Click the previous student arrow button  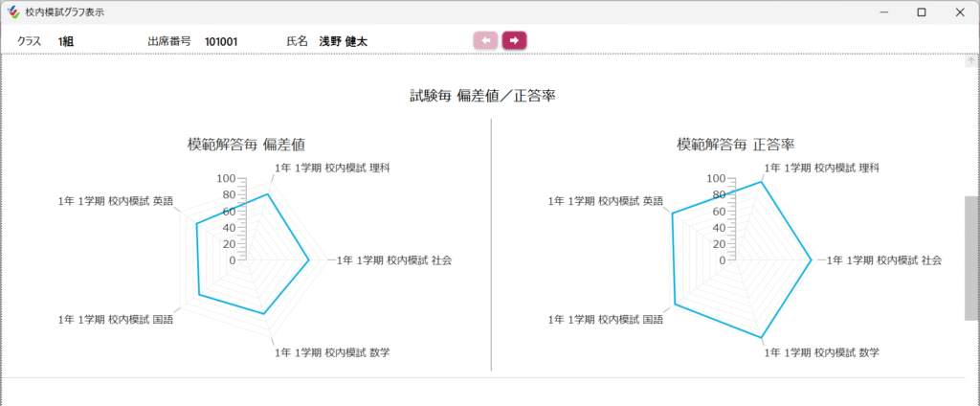point(486,40)
